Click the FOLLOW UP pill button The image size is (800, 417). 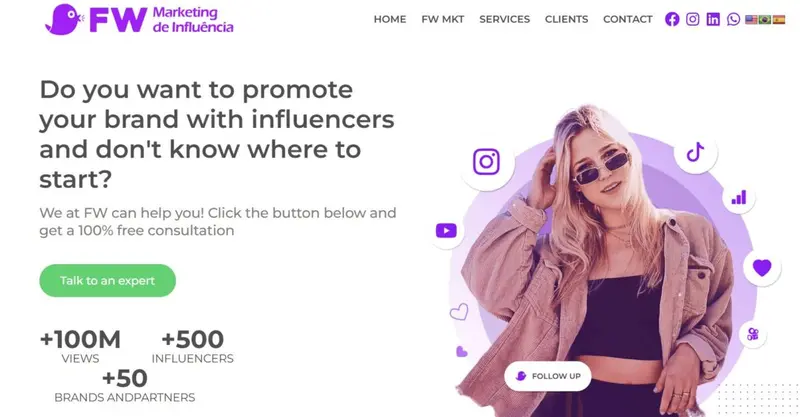(547, 376)
